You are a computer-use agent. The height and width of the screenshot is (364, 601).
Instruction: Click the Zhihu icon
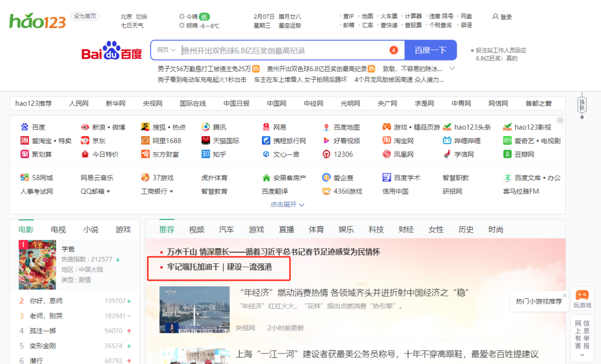(206, 154)
